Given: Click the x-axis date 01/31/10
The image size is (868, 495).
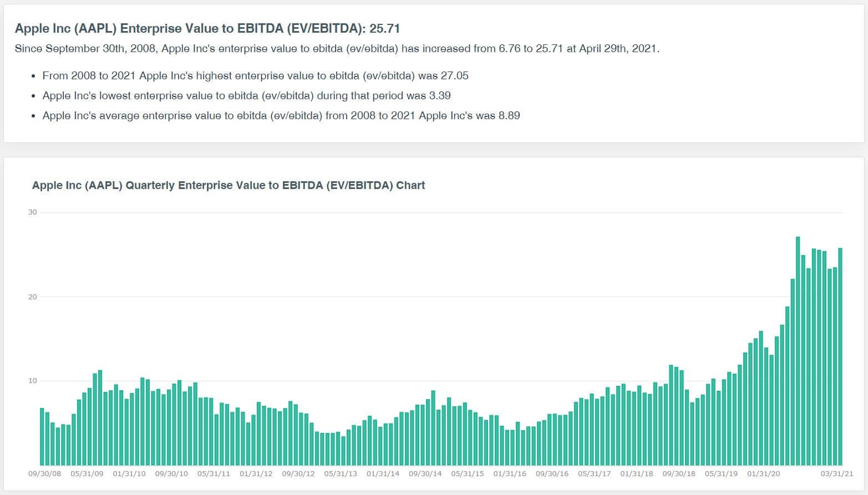Looking at the screenshot, I should coord(129,474).
